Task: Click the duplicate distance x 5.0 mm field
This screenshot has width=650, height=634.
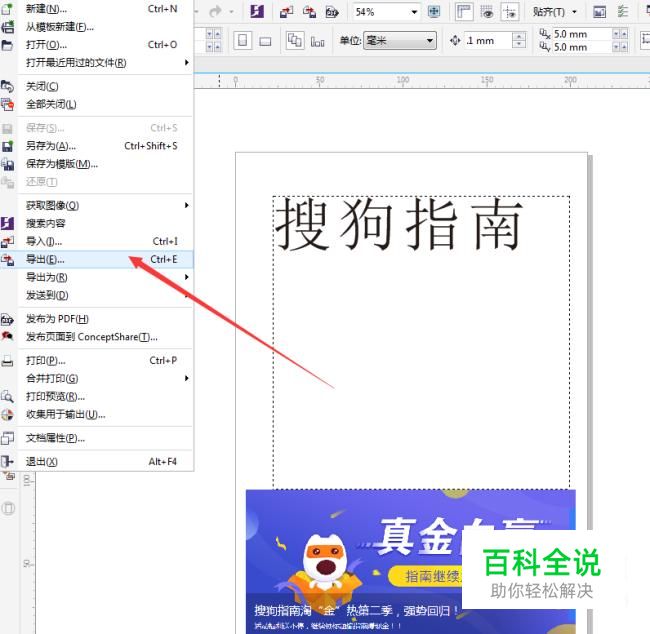Action: [582, 34]
